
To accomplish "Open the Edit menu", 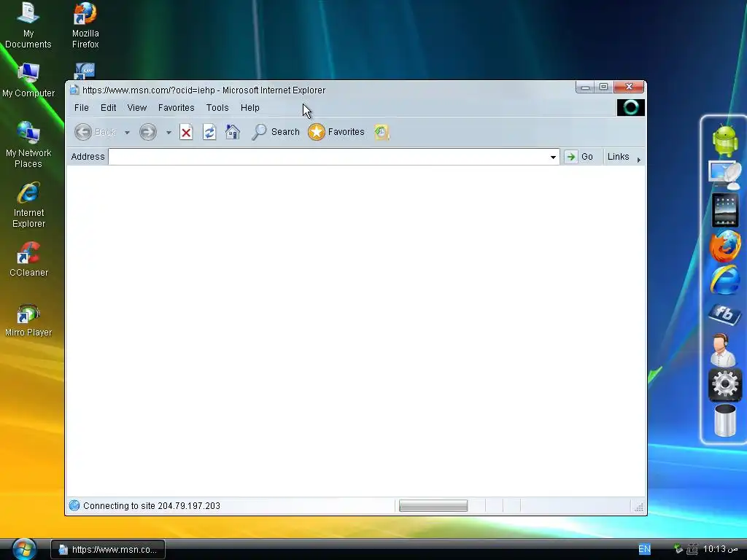I will pyautogui.click(x=108, y=108).
